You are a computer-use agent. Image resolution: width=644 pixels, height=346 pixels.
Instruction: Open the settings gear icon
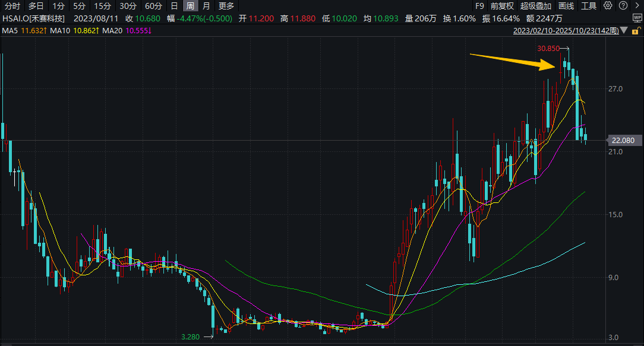[607, 6]
